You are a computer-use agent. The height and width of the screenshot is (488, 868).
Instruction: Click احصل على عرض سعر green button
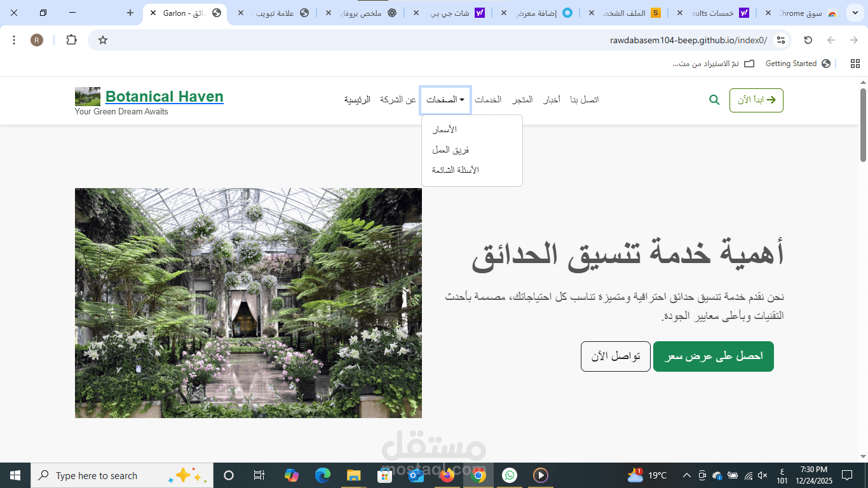pos(714,356)
